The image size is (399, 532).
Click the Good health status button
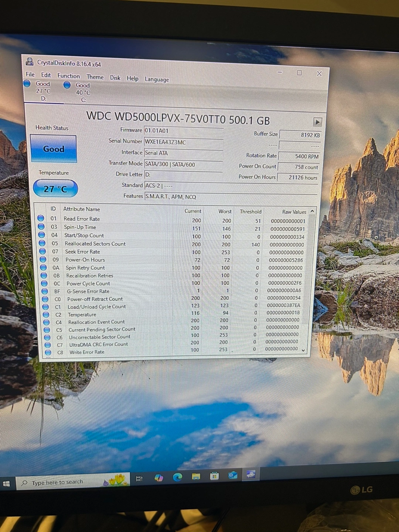[54, 149]
